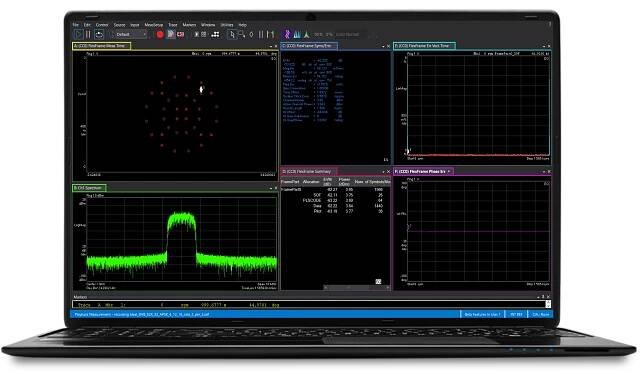Open the Utilities menu
Screen dimensions: 642x374
click(226, 25)
